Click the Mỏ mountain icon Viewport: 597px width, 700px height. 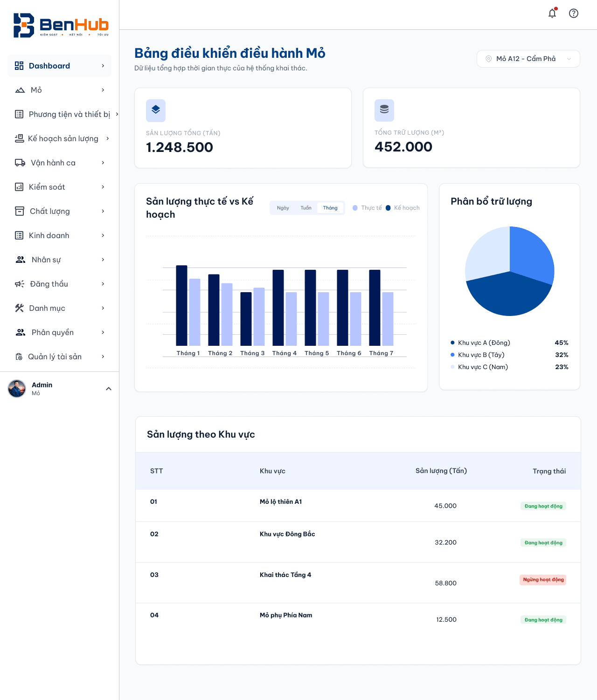click(x=20, y=90)
